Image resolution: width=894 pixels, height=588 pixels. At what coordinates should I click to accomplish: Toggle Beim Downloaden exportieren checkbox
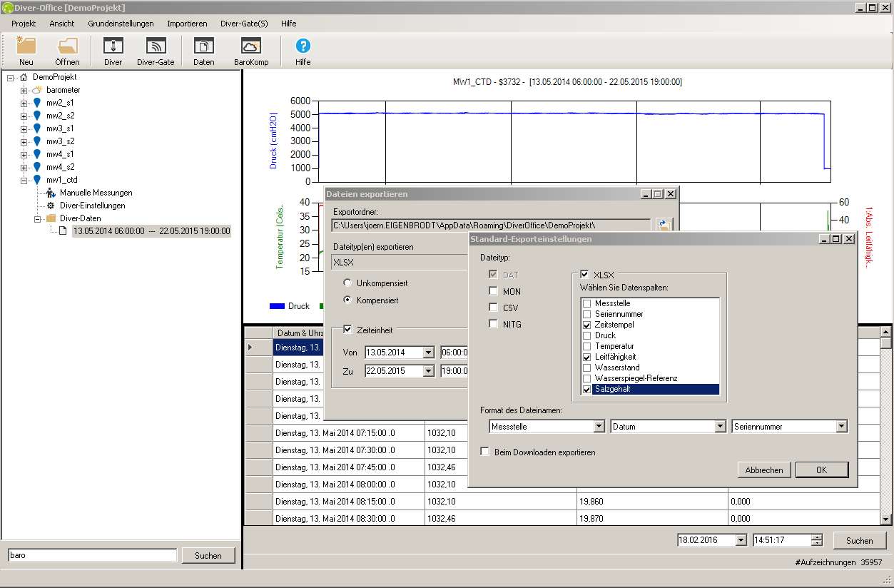[485, 452]
